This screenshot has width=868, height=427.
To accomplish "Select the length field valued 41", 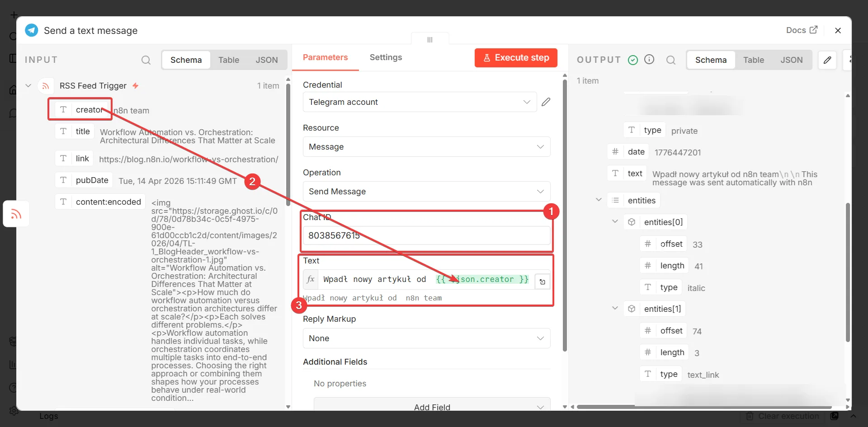I will pos(664,266).
